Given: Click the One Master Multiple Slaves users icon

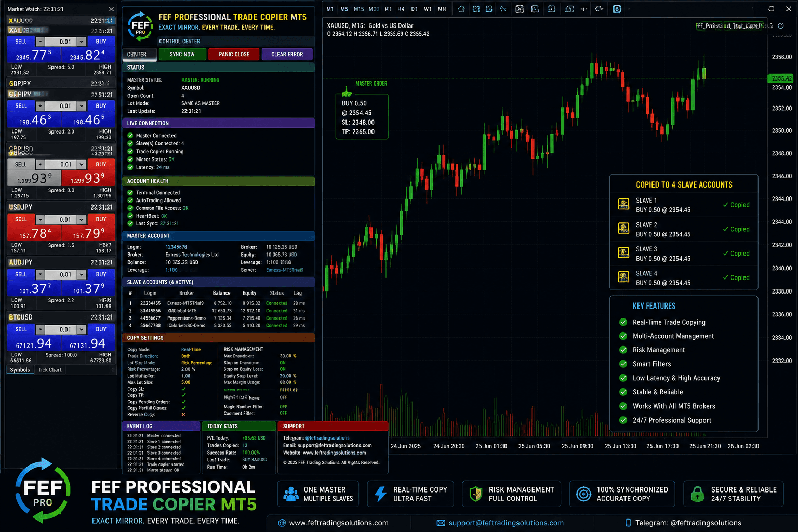Looking at the screenshot, I should [291, 494].
